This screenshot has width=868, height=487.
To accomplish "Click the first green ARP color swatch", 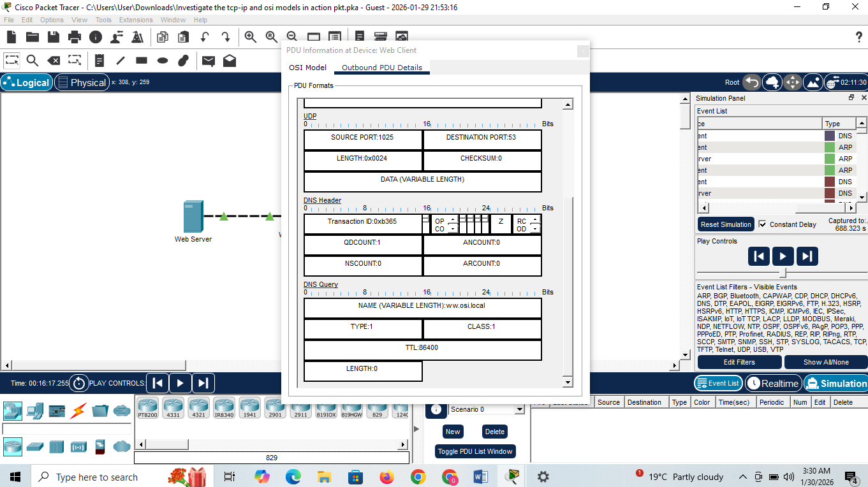I will pyautogui.click(x=830, y=147).
